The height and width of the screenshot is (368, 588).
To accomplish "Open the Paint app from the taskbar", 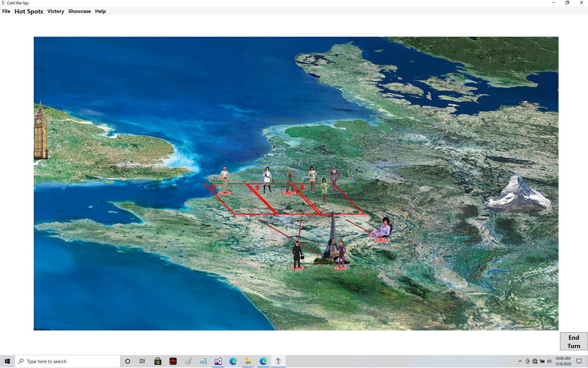I will click(x=188, y=361).
